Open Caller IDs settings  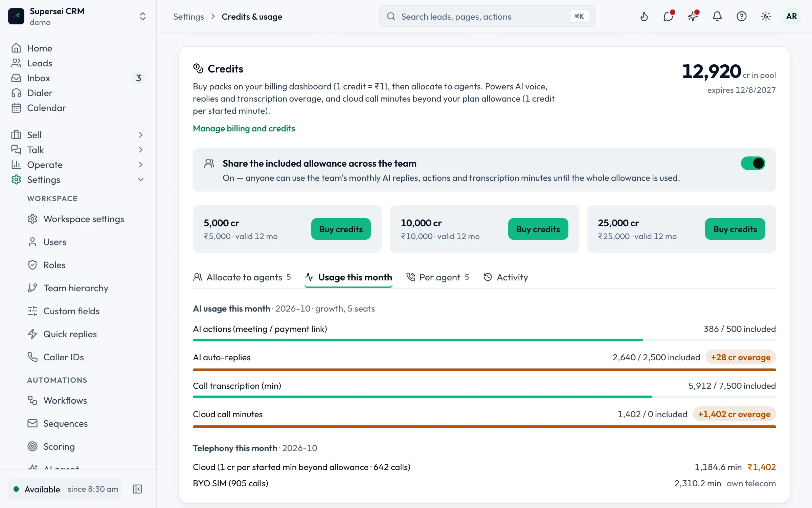[86, 357]
